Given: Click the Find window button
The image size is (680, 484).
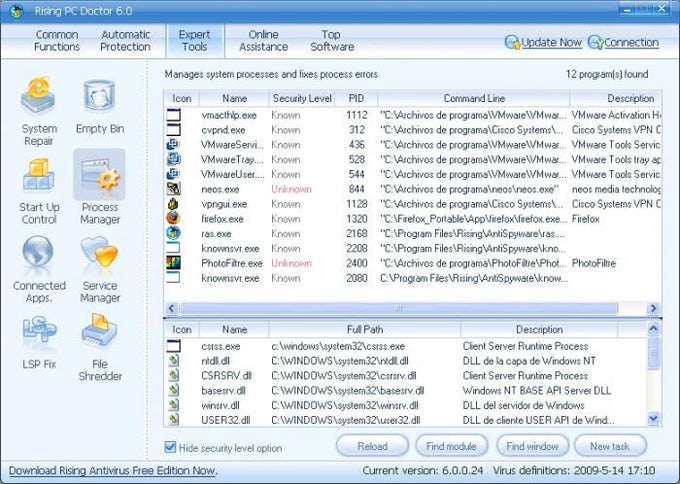Looking at the screenshot, I should click(532, 446).
